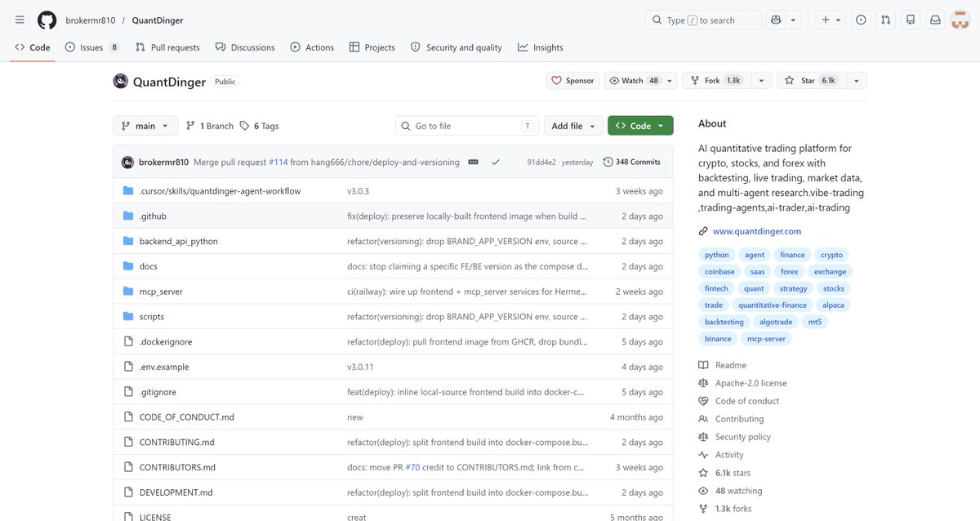Open the scripts folder
This screenshot has height=521, width=980.
(152, 317)
